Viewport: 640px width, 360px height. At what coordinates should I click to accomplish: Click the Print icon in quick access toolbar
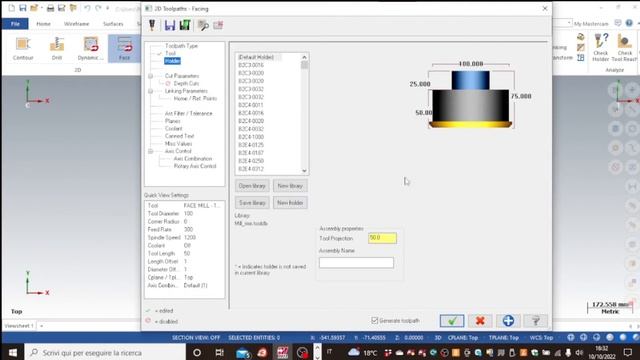[x=50, y=8]
